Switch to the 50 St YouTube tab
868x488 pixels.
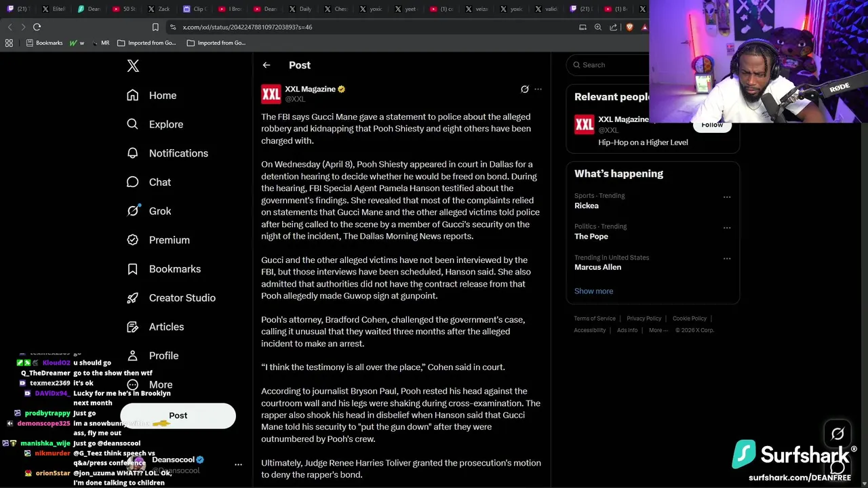pyautogui.click(x=124, y=9)
